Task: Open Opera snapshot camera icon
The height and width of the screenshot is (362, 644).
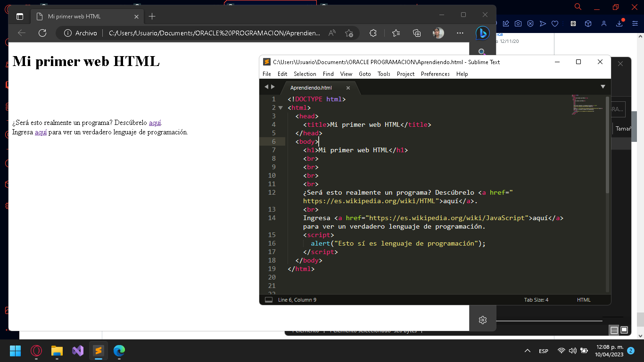Action: click(518, 24)
